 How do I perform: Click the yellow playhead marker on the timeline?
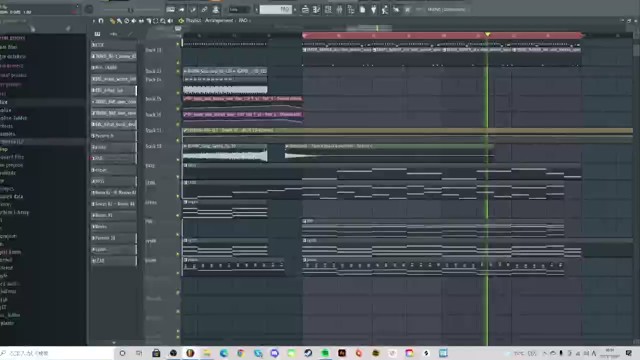[x=487, y=35]
